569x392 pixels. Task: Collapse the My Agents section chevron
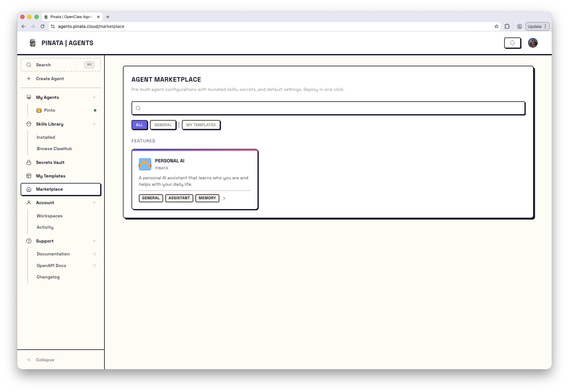tap(94, 97)
